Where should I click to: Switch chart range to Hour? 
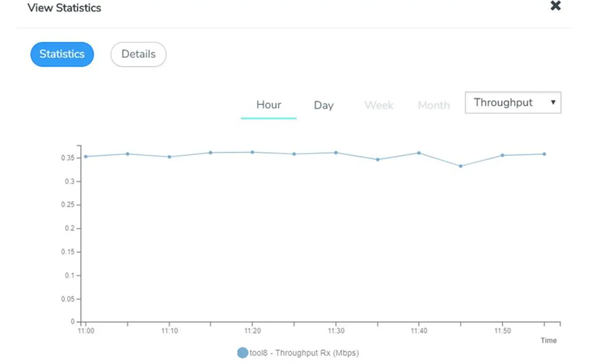coord(268,105)
